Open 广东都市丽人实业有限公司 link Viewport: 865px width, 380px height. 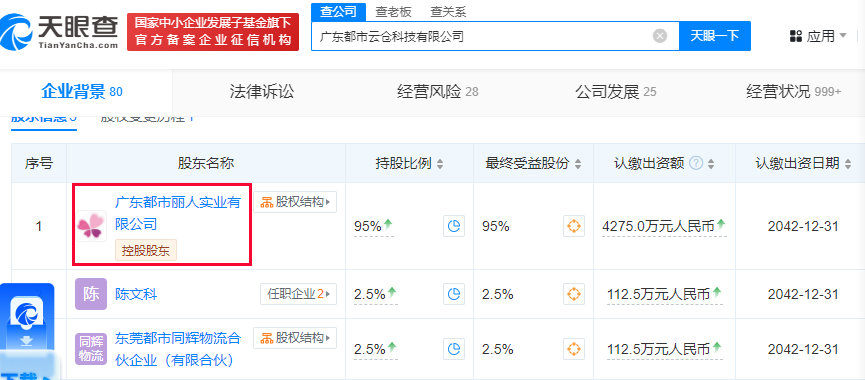(x=178, y=213)
